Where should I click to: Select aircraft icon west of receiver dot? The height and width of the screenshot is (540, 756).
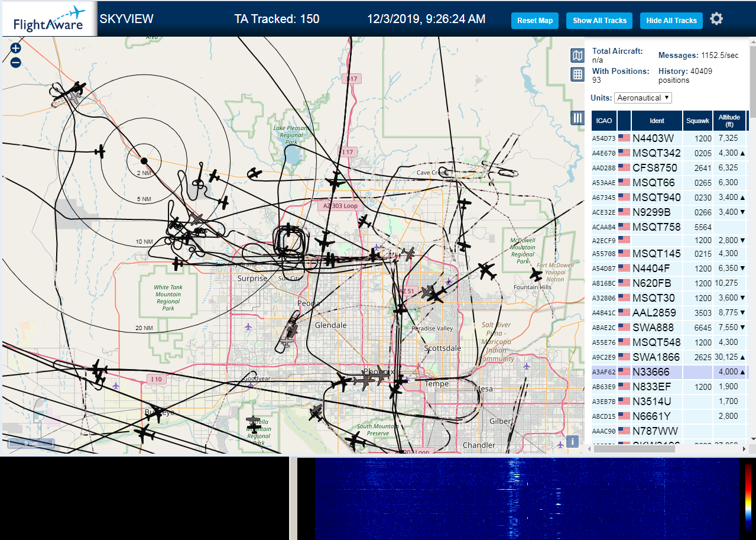(x=100, y=151)
